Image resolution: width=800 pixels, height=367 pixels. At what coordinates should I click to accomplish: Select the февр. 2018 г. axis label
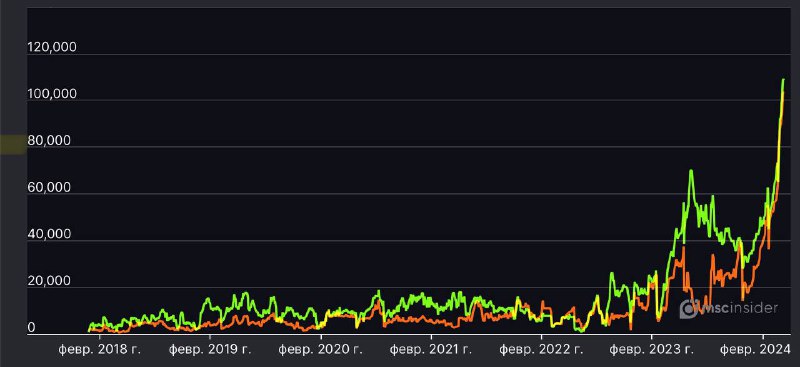point(99,350)
